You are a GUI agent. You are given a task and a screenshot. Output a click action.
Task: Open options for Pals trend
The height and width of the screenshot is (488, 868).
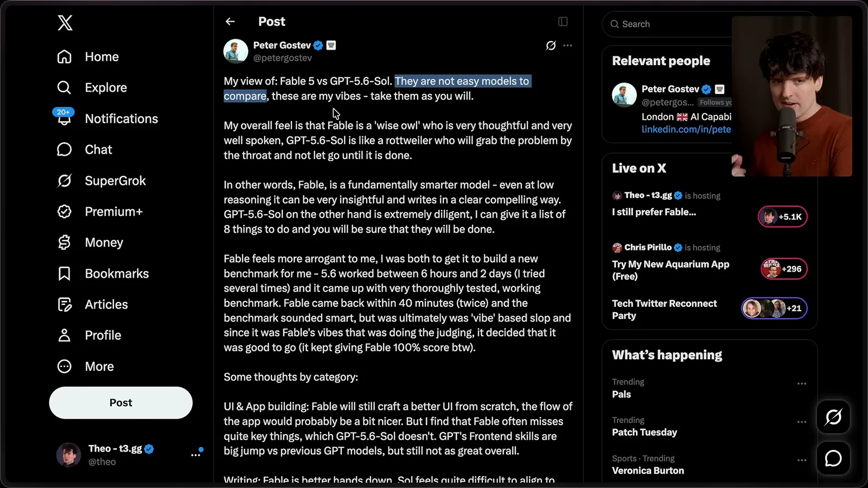(x=802, y=383)
